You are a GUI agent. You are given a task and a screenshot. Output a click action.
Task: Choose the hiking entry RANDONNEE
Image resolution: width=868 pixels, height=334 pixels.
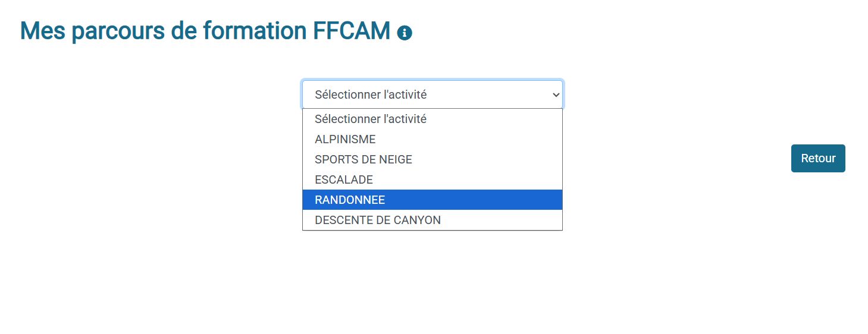[x=350, y=200]
